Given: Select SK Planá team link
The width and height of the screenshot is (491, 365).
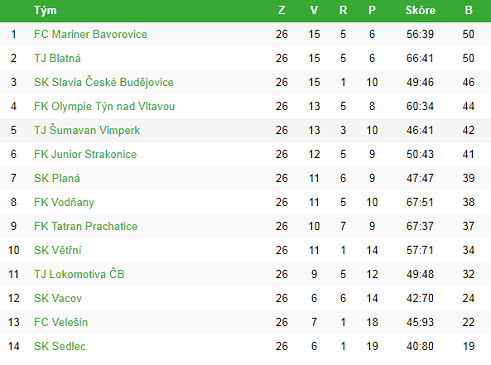Looking at the screenshot, I should (57, 178).
